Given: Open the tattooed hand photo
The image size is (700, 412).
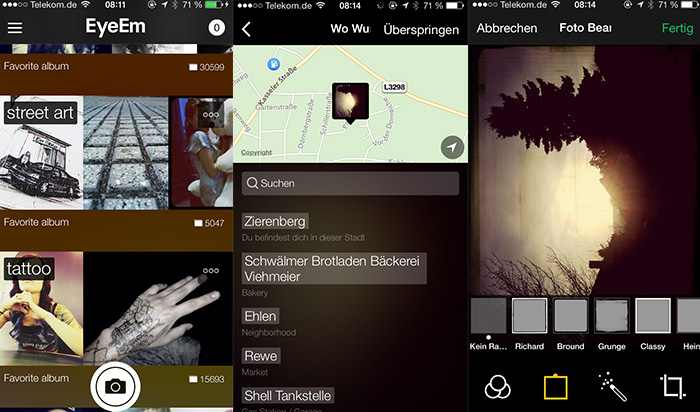Looking at the screenshot, I should 158,309.
